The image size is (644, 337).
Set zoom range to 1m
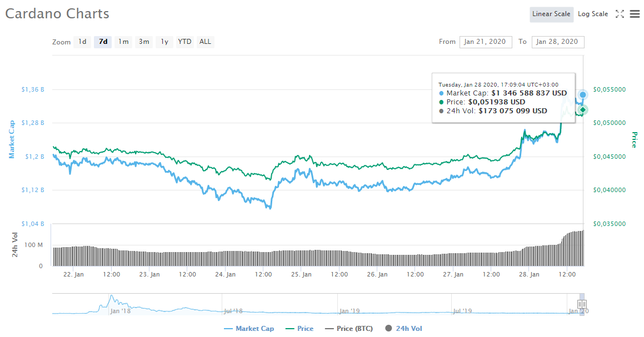click(123, 42)
